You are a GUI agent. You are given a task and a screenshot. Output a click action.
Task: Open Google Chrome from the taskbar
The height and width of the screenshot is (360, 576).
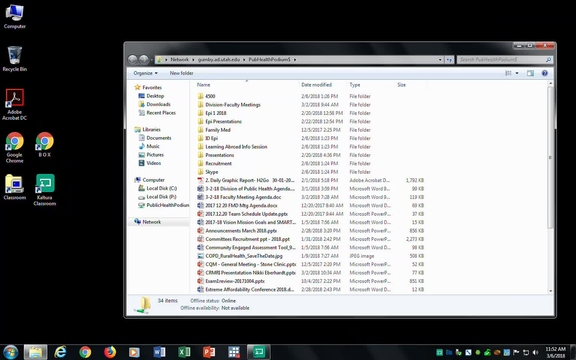click(85, 352)
